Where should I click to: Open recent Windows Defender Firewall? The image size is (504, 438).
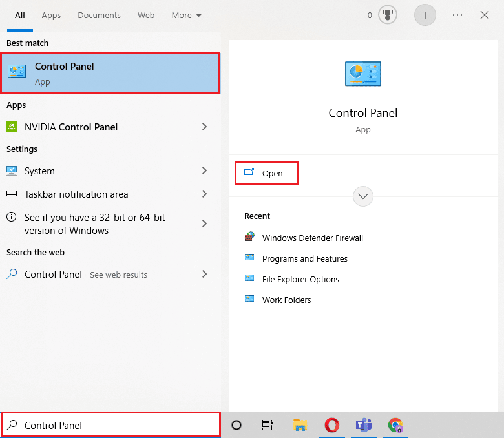pyautogui.click(x=313, y=238)
